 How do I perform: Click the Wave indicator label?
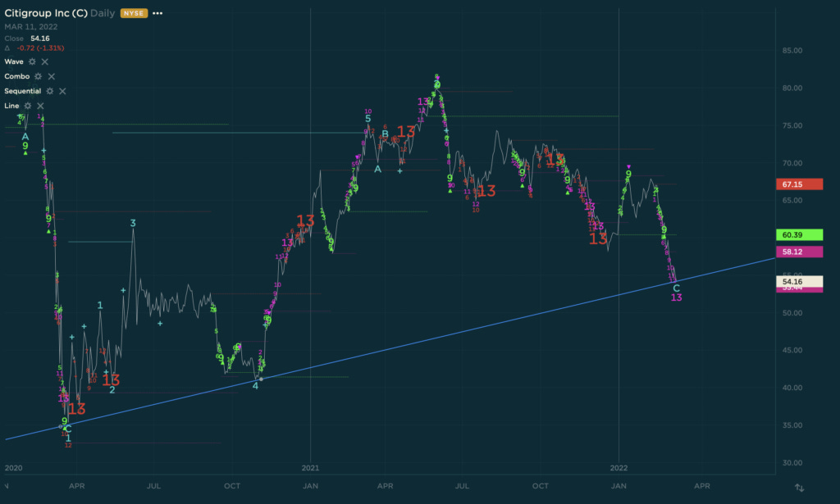14,62
